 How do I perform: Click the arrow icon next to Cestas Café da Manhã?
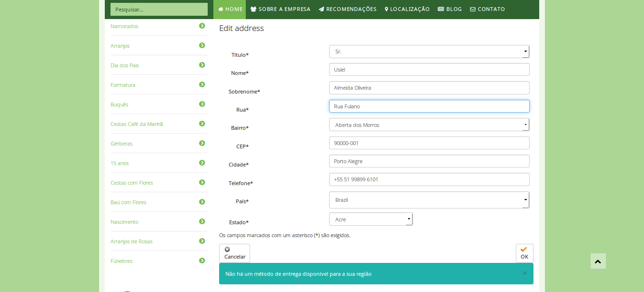coord(202,124)
